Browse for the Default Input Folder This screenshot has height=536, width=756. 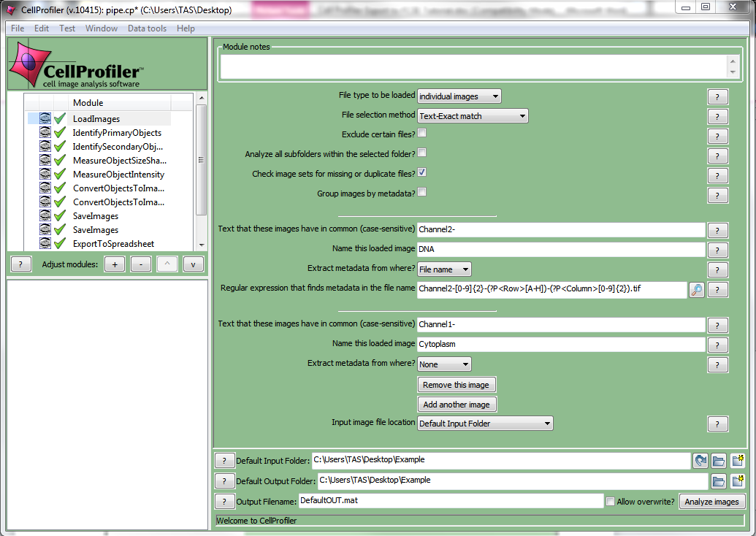point(719,461)
